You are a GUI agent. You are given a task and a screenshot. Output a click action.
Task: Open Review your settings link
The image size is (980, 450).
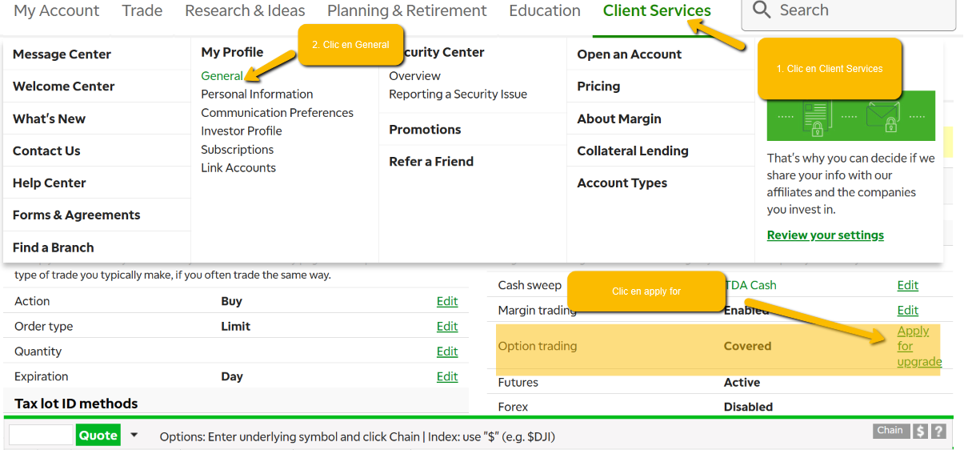pos(825,235)
